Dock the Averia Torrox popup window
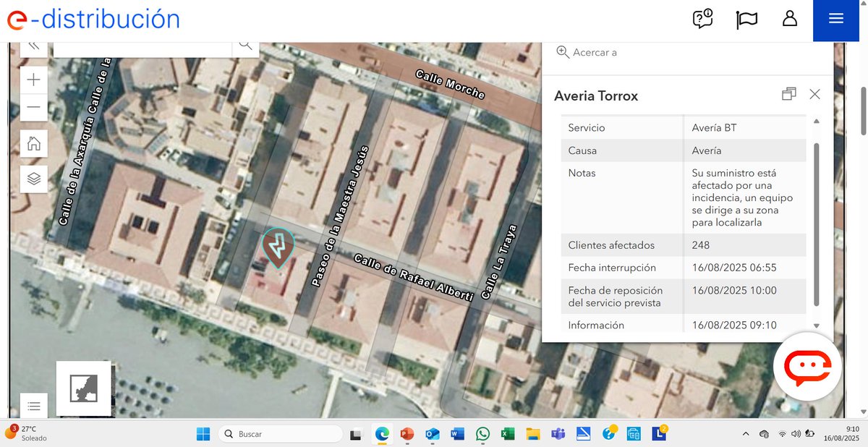The width and height of the screenshot is (868, 447). pos(789,94)
